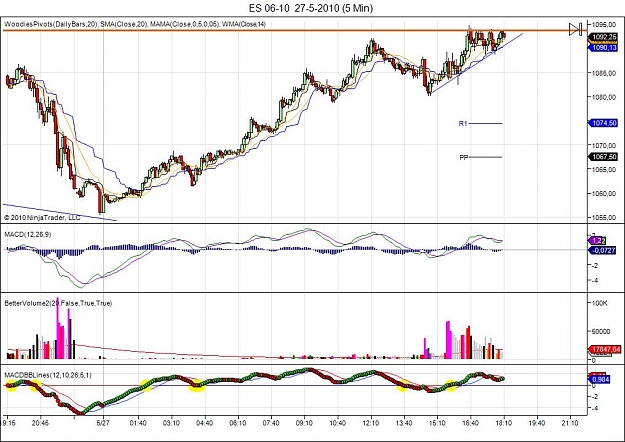Viewport: 625px width, 442px height.
Task: Click the 20:45 time axis label
Action: tap(40, 423)
